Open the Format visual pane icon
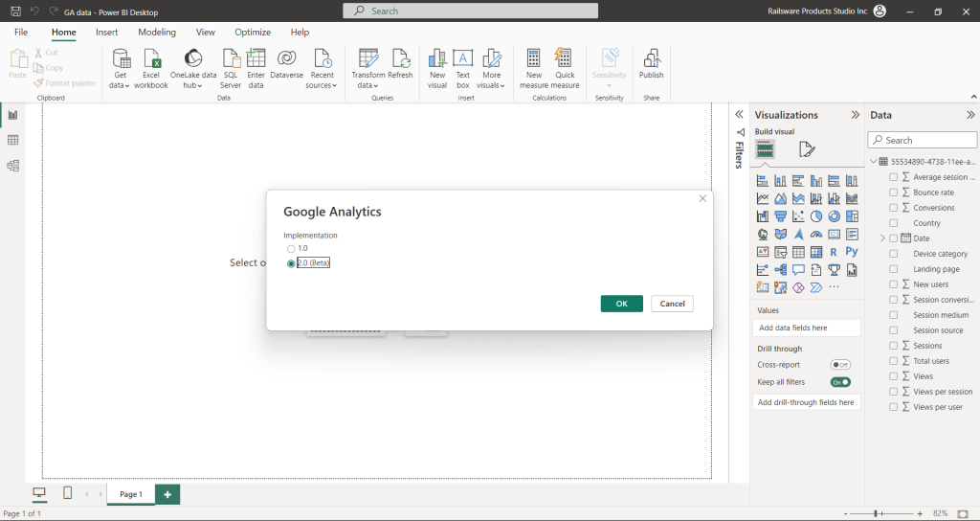This screenshot has width=980, height=521. click(806, 149)
